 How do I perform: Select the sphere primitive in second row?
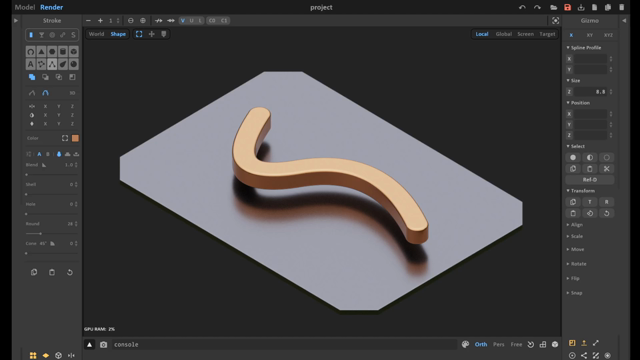73,64
